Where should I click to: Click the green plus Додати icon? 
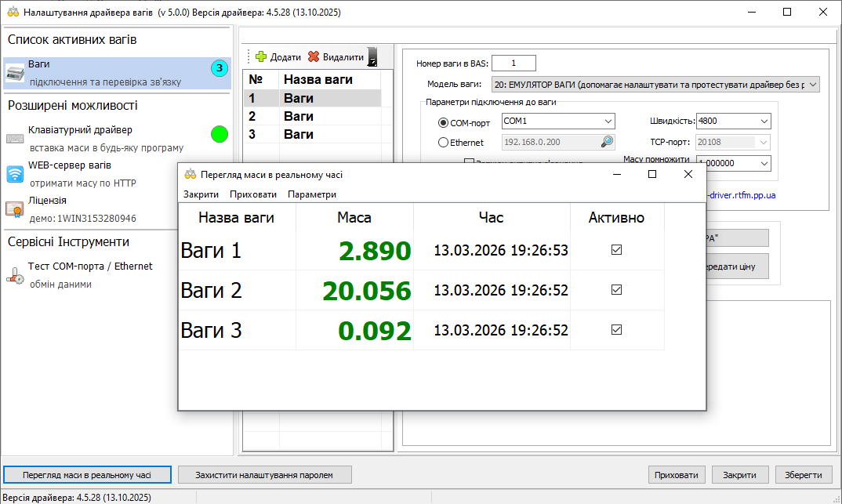pyautogui.click(x=262, y=57)
